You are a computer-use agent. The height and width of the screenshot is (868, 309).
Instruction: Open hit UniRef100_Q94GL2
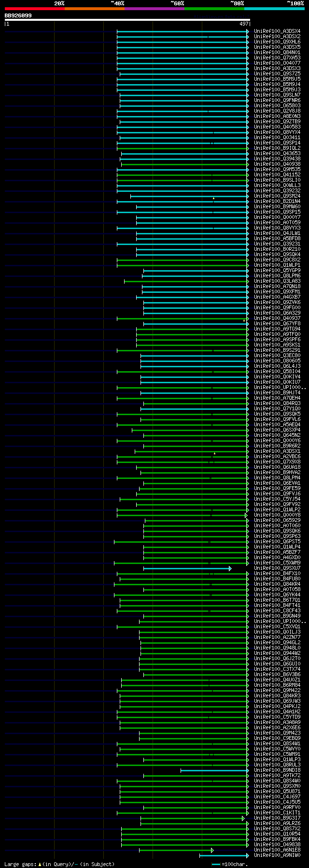pyautogui.click(x=277, y=642)
